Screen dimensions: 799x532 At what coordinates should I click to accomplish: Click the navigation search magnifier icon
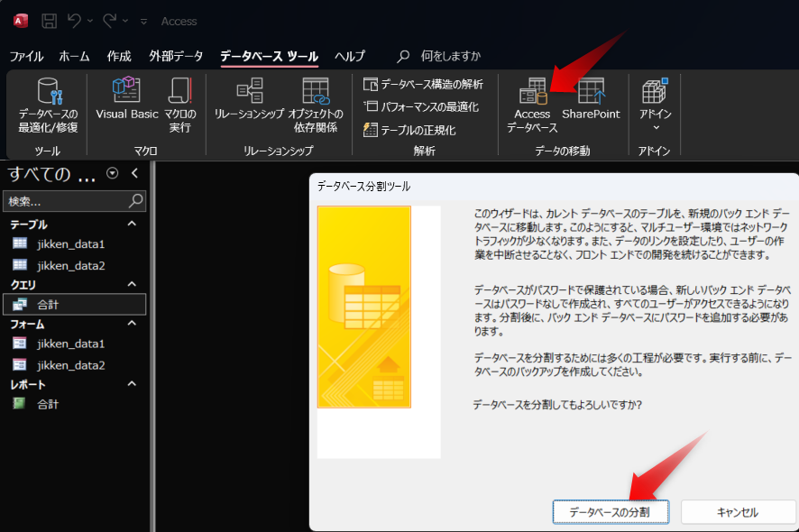[136, 201]
